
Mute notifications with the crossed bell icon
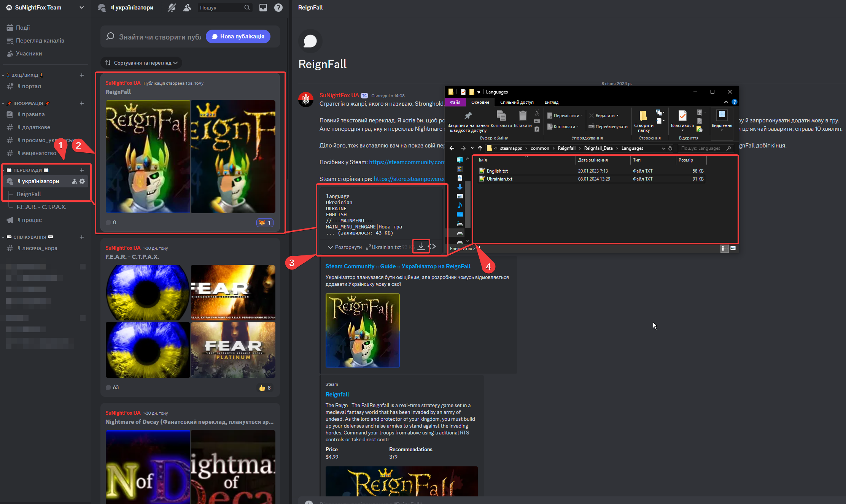pos(172,8)
